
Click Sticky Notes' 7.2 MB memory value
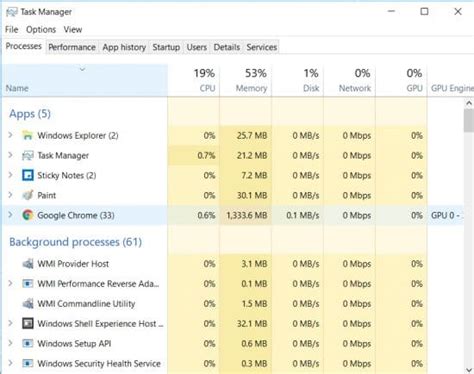(254, 176)
